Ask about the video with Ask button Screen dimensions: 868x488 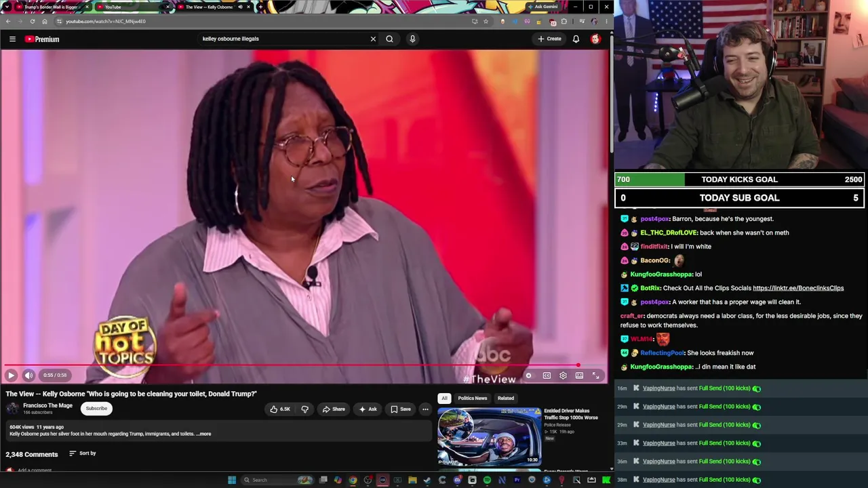(368, 409)
